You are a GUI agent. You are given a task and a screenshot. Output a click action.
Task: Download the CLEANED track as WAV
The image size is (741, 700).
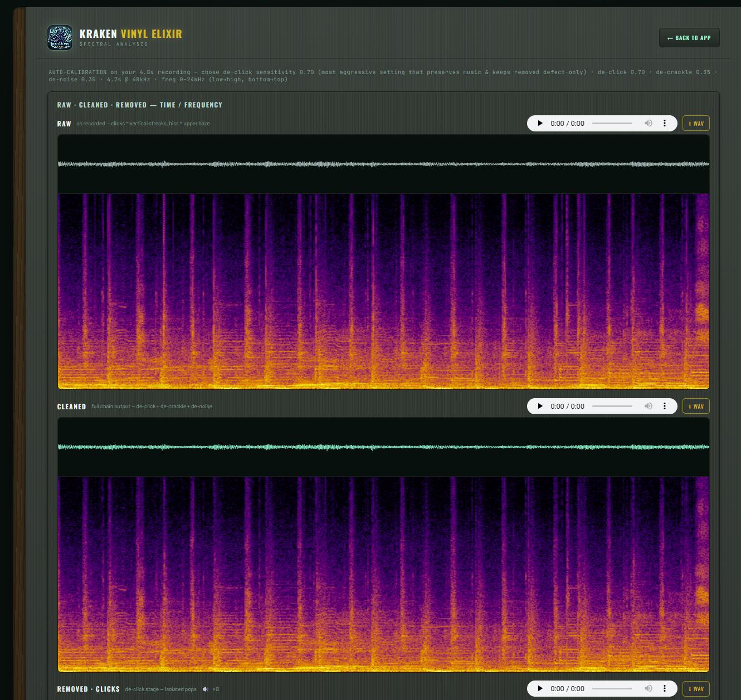(x=696, y=407)
